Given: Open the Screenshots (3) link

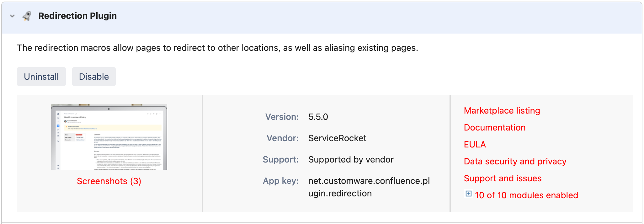Looking at the screenshot, I should pos(109,181).
